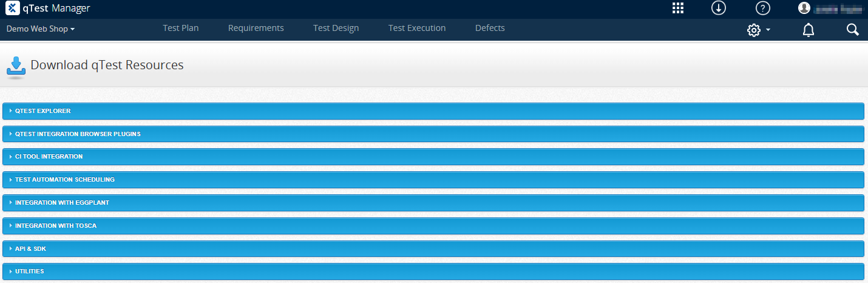Viewport: 868px width, 283px height.
Task: Open the Defects tab
Action: point(490,28)
